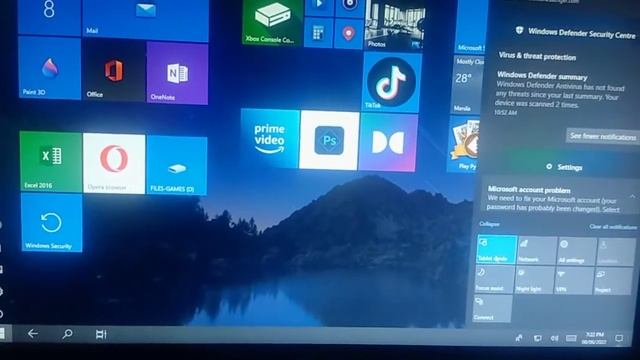Toggle the dimmed Location quick action
This screenshot has height=360, width=640.
[x=616, y=252]
